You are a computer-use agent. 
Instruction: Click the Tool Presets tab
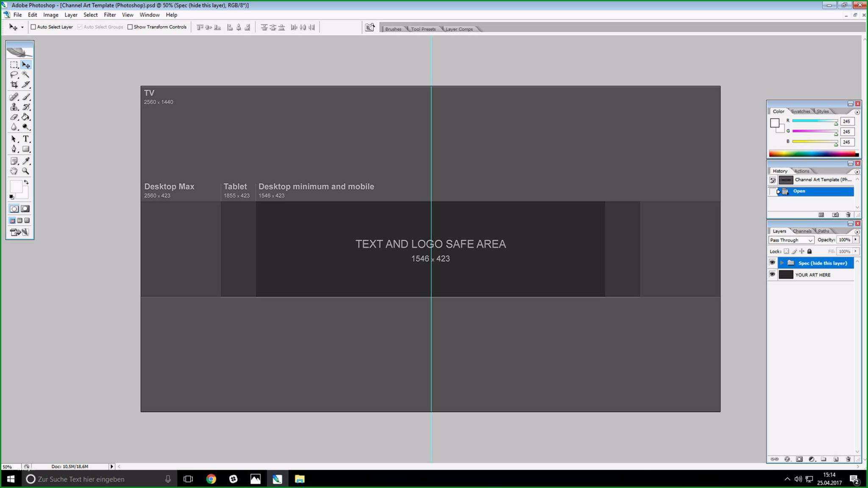coord(423,29)
